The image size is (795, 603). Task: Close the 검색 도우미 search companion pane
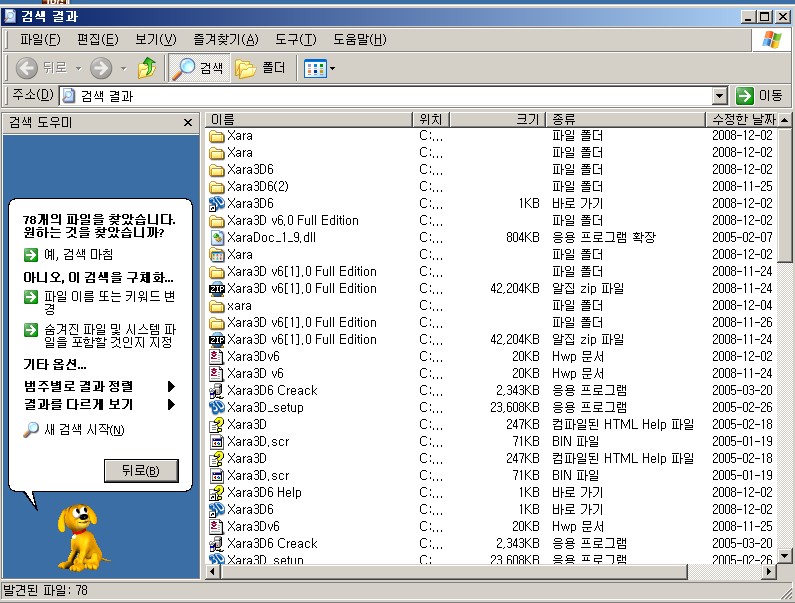click(188, 122)
